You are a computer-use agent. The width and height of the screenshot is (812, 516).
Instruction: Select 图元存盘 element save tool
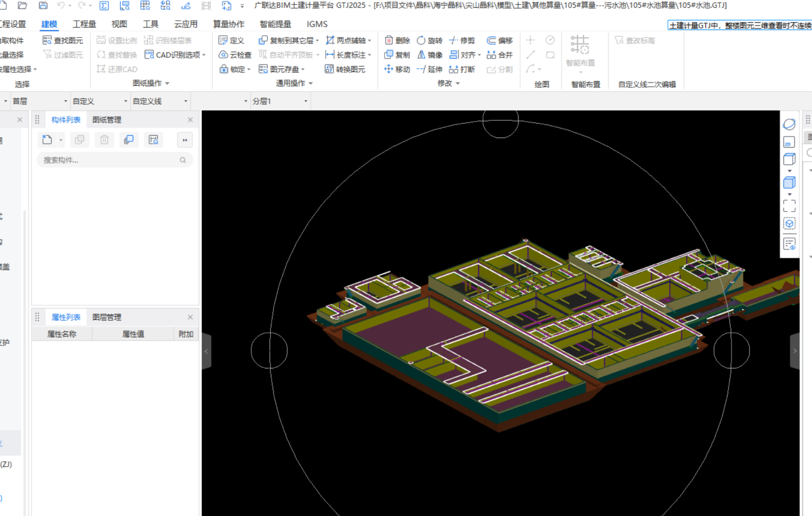(281, 69)
